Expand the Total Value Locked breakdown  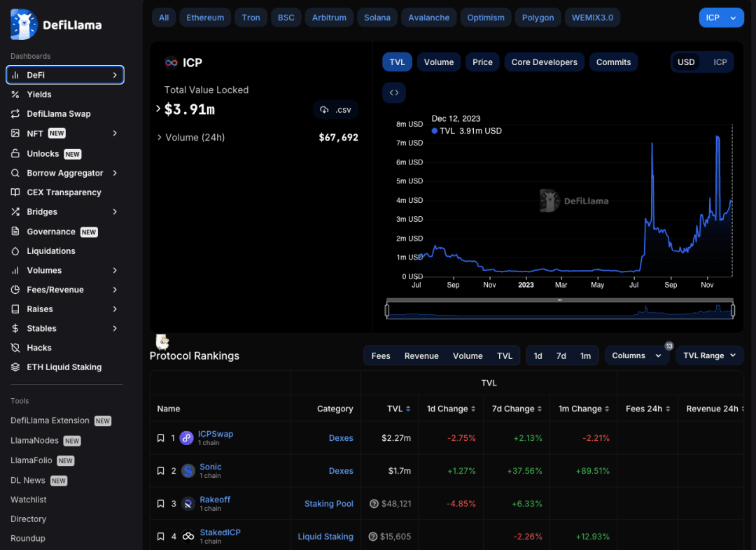158,108
